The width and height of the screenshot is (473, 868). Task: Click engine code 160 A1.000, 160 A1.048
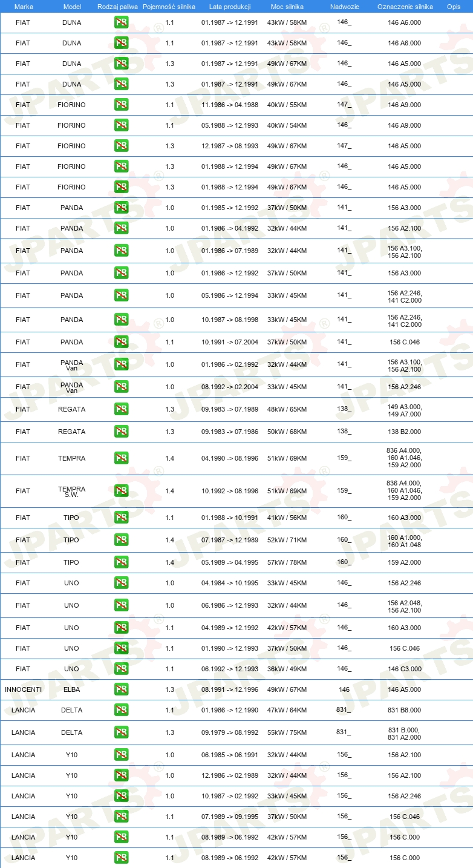(x=405, y=541)
